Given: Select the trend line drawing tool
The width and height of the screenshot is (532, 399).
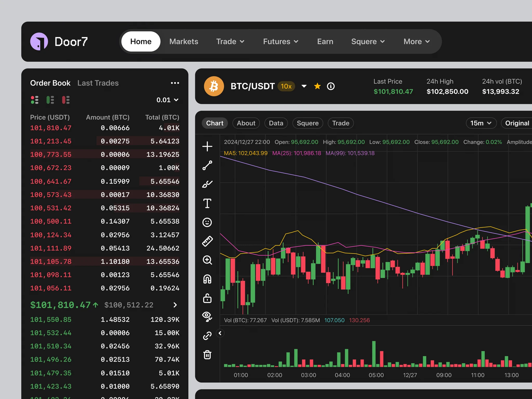Looking at the screenshot, I should (207, 165).
